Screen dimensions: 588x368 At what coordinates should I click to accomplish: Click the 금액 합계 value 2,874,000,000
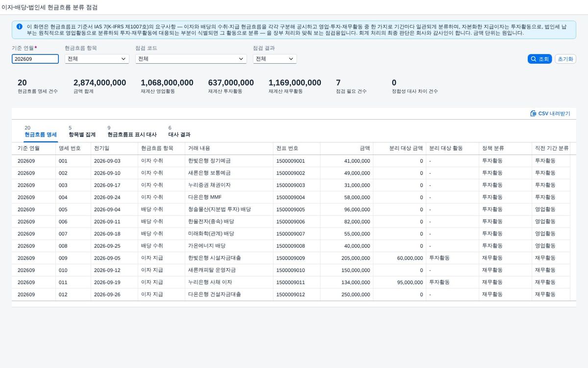100,83
